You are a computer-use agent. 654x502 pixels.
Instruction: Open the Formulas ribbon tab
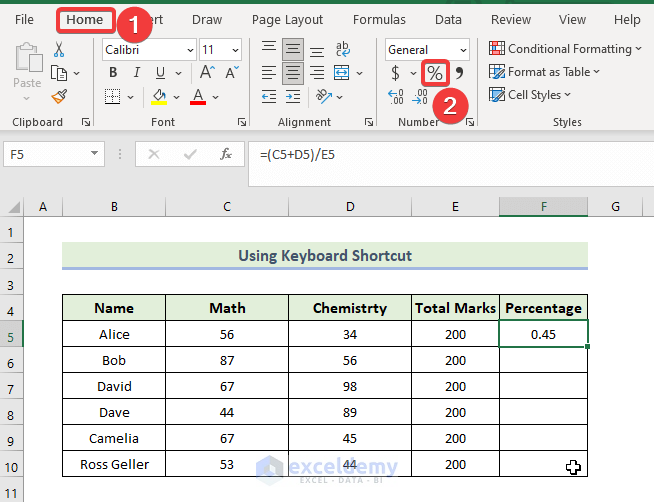point(379,19)
